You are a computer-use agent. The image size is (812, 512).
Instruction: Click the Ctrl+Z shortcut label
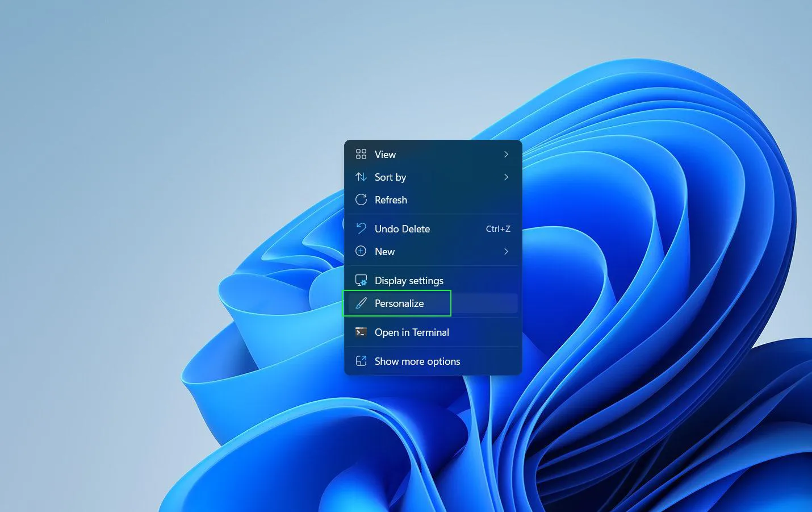point(497,228)
